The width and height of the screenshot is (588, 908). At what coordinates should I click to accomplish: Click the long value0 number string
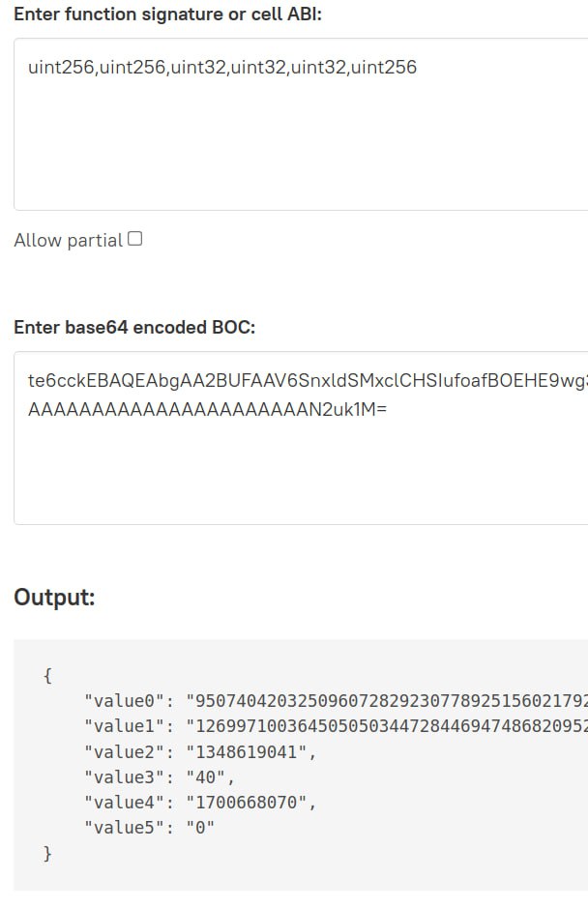(x=387, y=700)
